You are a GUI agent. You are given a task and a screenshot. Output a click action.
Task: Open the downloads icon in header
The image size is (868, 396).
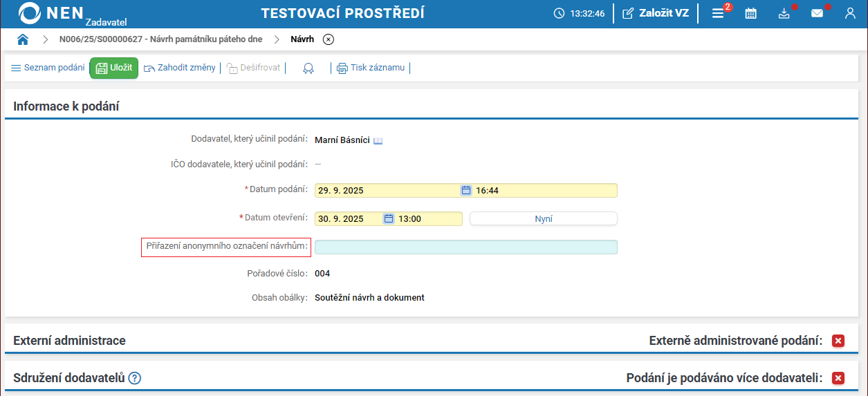coord(784,13)
